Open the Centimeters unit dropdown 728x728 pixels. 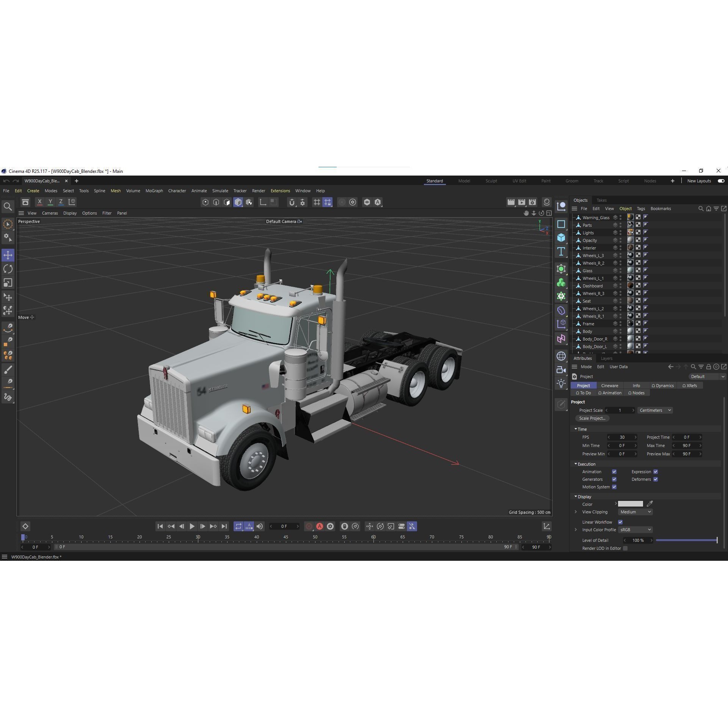pos(655,410)
